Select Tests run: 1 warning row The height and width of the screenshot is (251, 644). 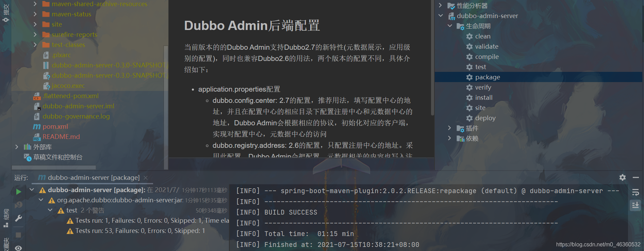[148, 221]
